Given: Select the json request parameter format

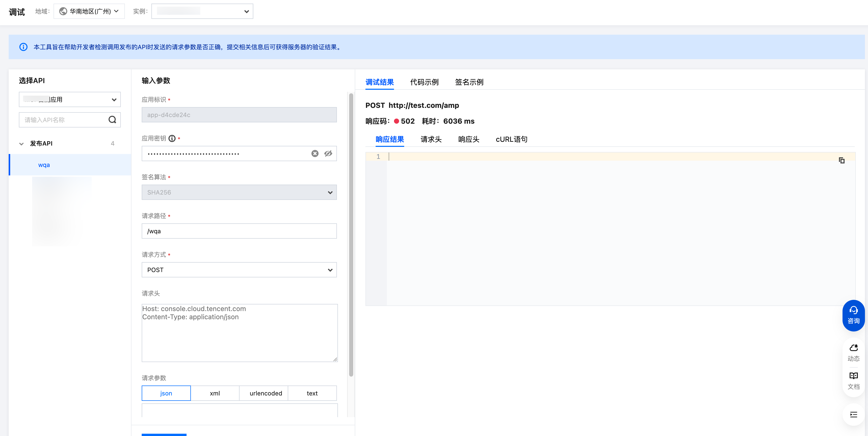Looking at the screenshot, I should click(166, 393).
